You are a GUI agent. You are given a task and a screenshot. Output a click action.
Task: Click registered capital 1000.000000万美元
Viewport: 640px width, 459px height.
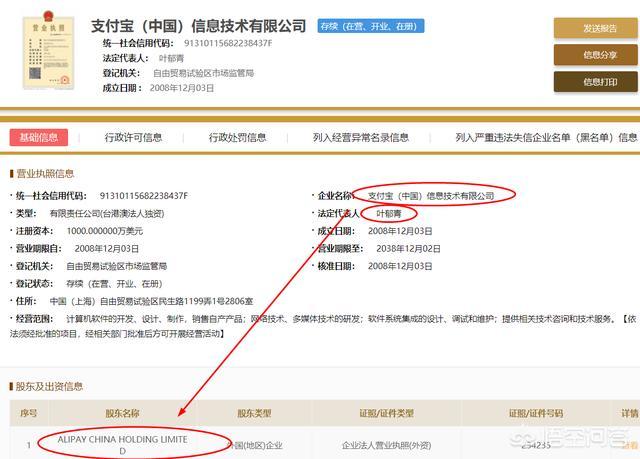[x=105, y=231]
